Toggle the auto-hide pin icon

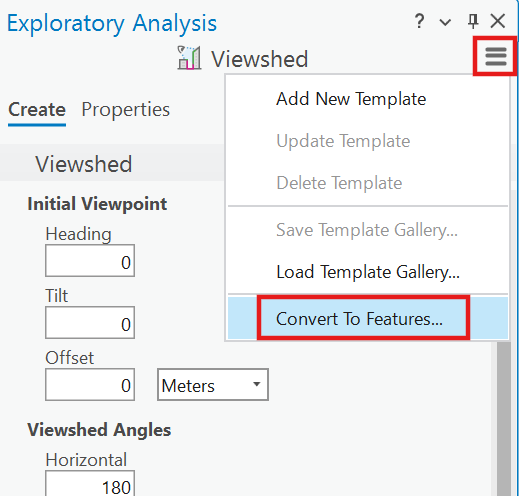tap(473, 21)
